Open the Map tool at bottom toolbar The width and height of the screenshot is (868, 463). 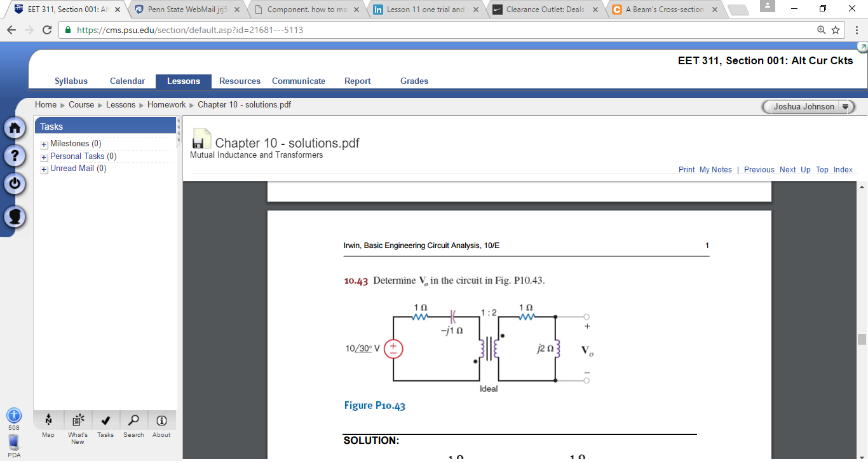click(x=48, y=423)
